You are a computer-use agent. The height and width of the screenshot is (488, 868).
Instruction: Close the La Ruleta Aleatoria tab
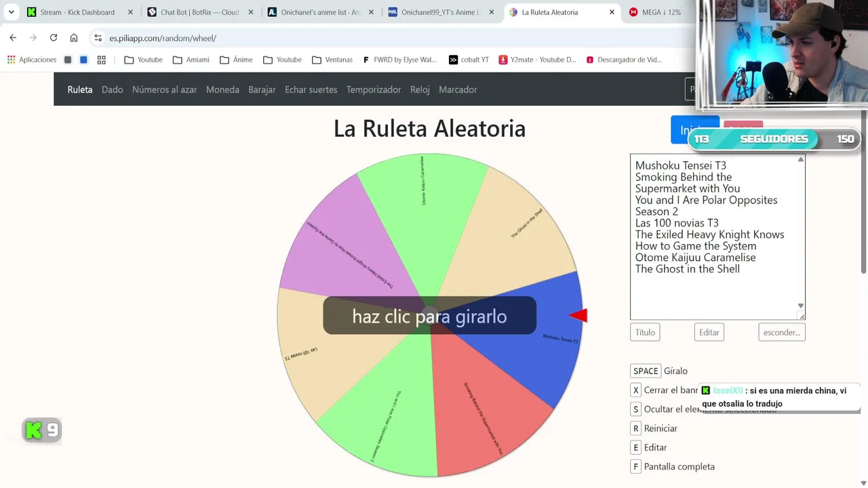(x=612, y=12)
